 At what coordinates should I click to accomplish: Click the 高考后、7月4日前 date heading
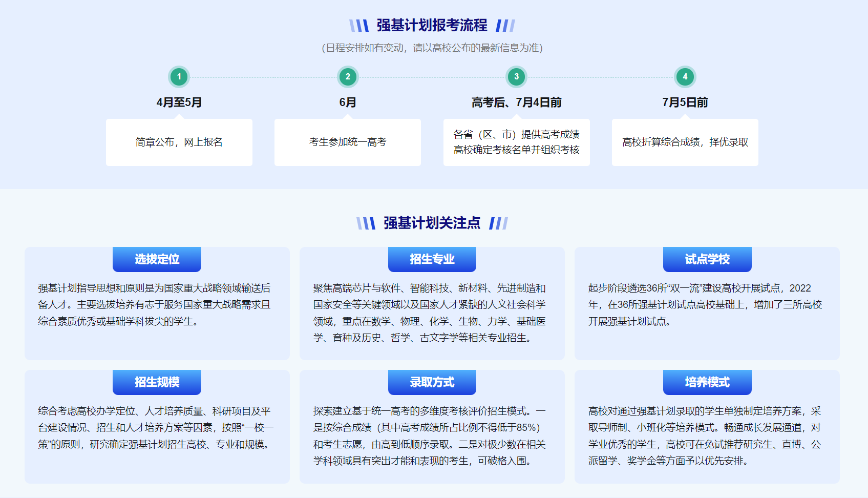pos(516,102)
